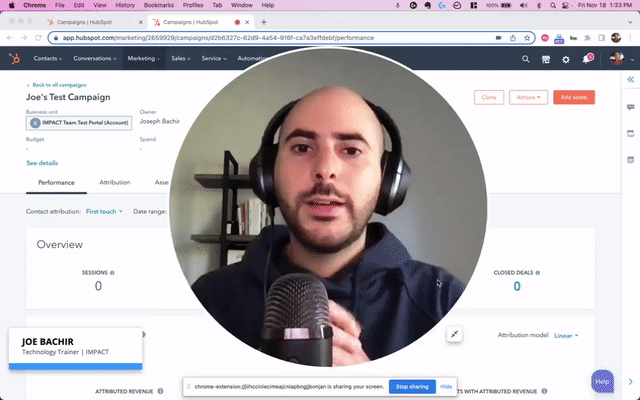640x400 pixels.
Task: Open the notifications bell
Action: [x=587, y=59]
